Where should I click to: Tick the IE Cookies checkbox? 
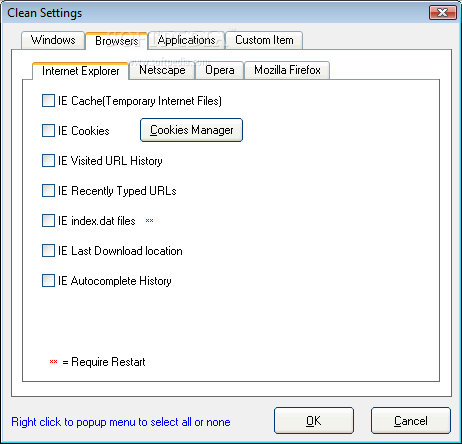(48, 131)
